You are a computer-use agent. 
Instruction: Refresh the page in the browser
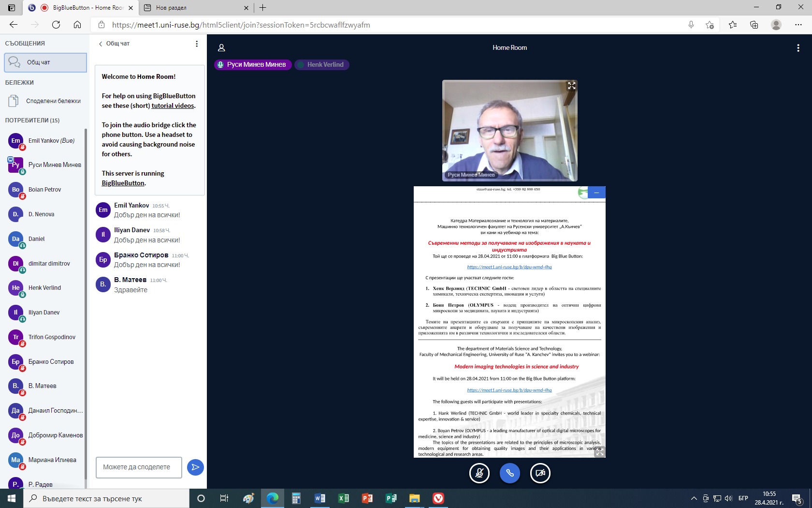tap(56, 25)
